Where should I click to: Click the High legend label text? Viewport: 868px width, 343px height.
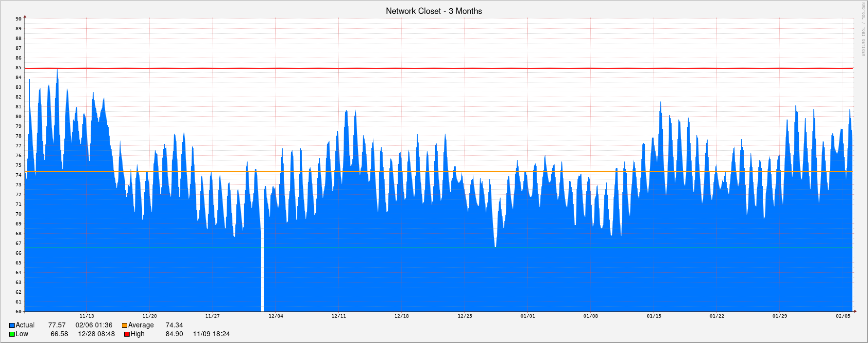[137, 334]
